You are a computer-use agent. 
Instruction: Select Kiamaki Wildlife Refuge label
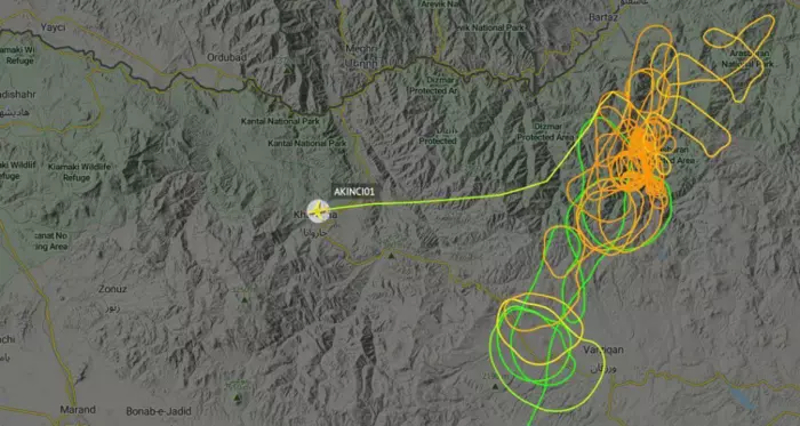(x=79, y=172)
